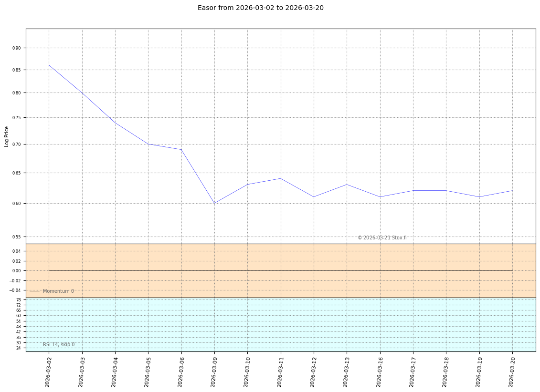Click the 0.55 tick on the price axis
This screenshot has height=392, width=540.
tap(17, 237)
